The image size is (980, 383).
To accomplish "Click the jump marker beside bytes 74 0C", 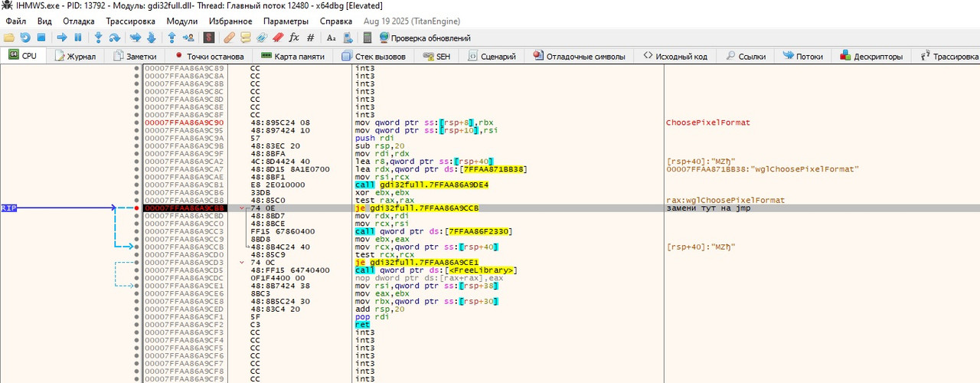I will pyautogui.click(x=243, y=263).
